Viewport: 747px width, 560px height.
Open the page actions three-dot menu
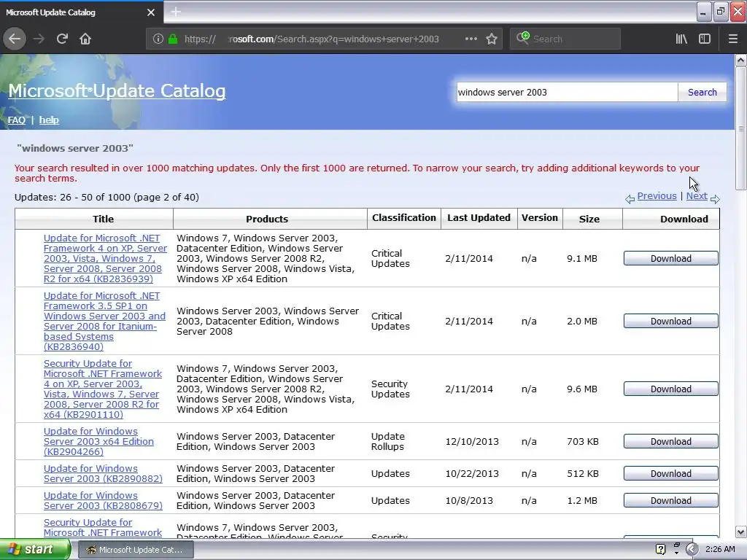click(471, 39)
